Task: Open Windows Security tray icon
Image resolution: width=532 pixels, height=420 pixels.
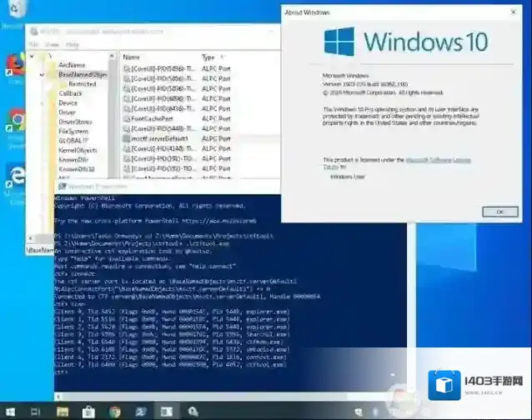Action: [x=359, y=412]
